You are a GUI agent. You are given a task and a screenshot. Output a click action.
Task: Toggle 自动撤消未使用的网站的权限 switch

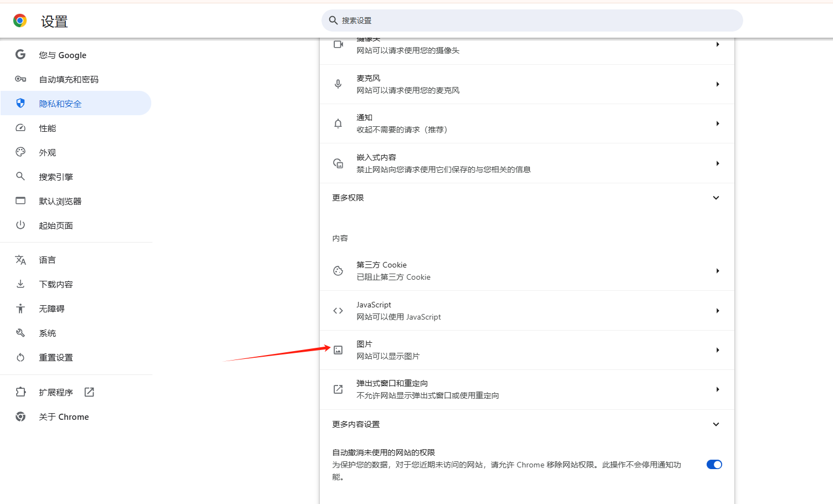pyautogui.click(x=714, y=465)
